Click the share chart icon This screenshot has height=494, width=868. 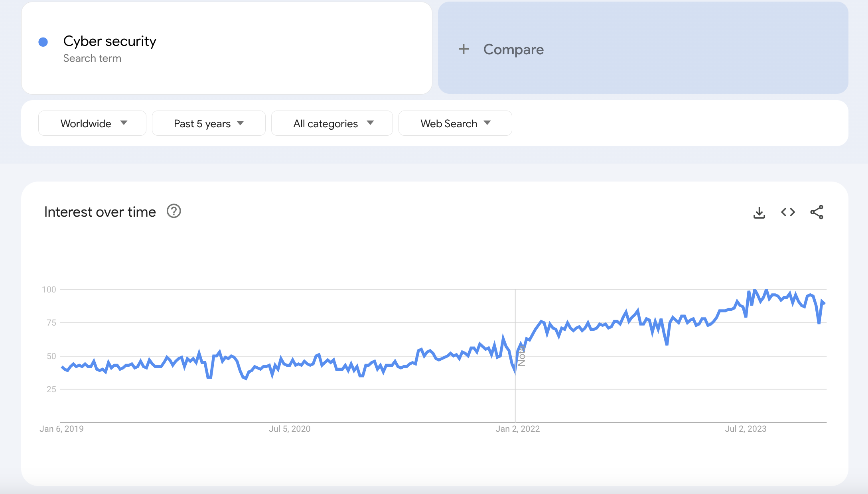tap(817, 212)
